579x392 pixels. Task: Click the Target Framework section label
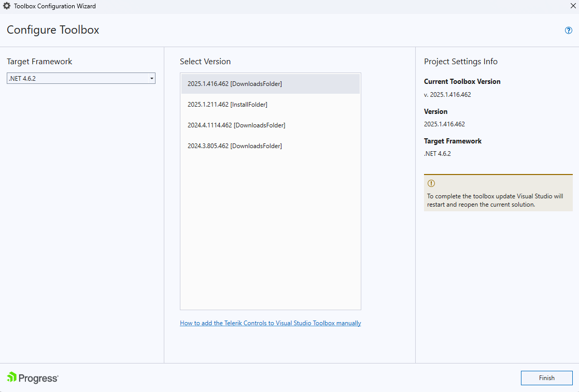(x=39, y=61)
